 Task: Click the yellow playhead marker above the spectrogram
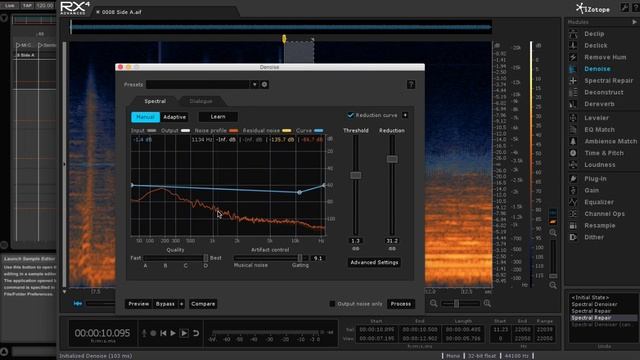[284, 39]
